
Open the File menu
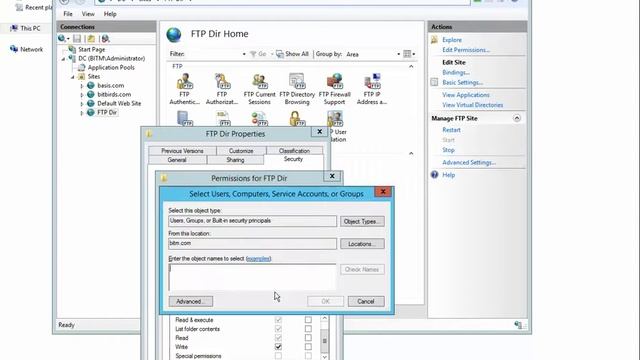point(68,14)
